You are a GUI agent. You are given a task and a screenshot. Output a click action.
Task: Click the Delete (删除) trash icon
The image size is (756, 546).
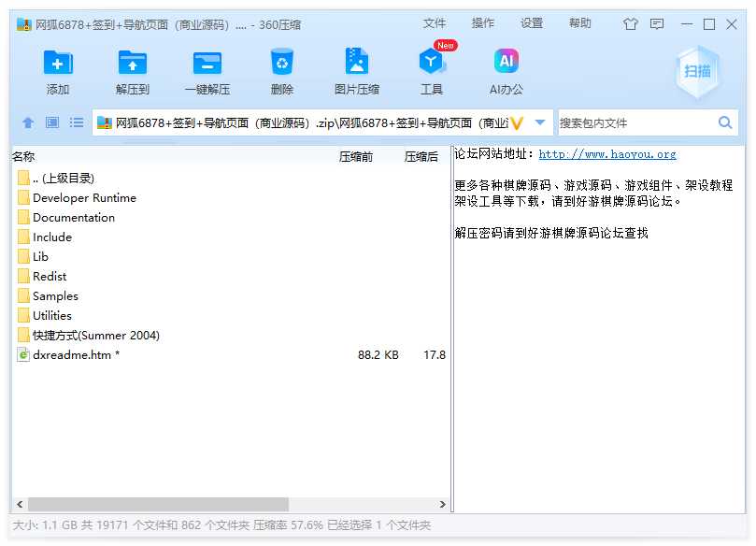point(282,62)
